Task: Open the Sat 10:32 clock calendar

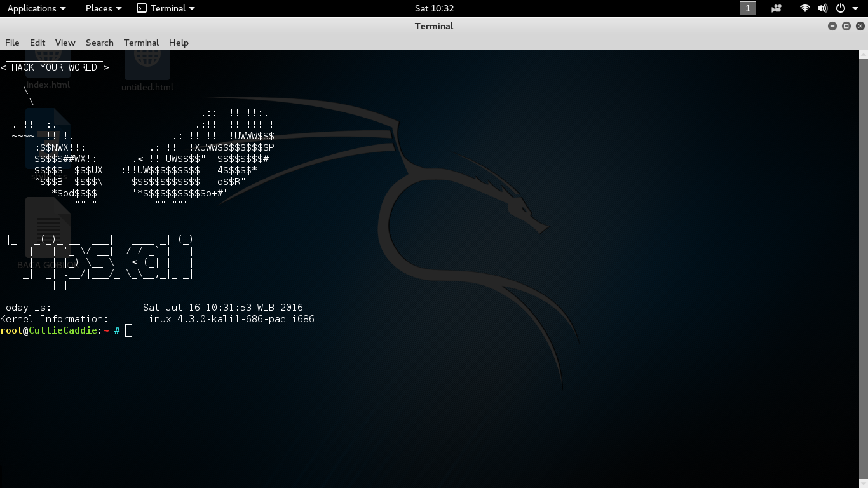Action: (434, 8)
